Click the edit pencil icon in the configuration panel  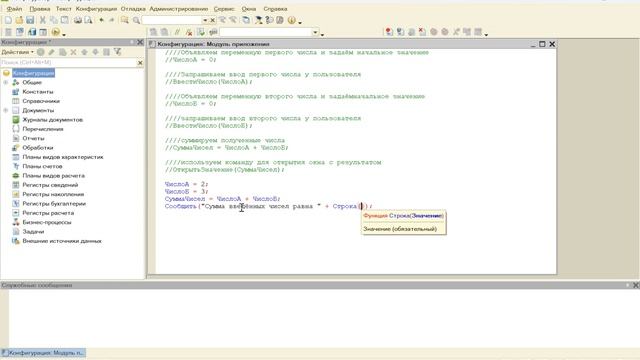click(x=51, y=52)
